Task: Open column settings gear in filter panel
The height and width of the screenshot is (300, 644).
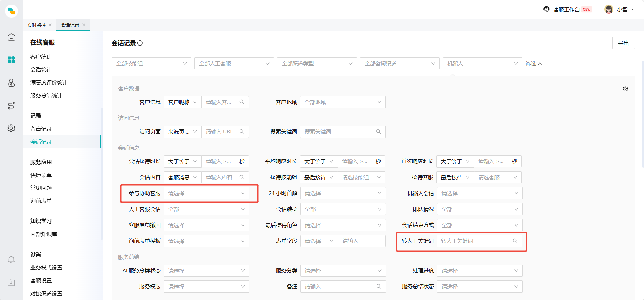Action: point(625,89)
